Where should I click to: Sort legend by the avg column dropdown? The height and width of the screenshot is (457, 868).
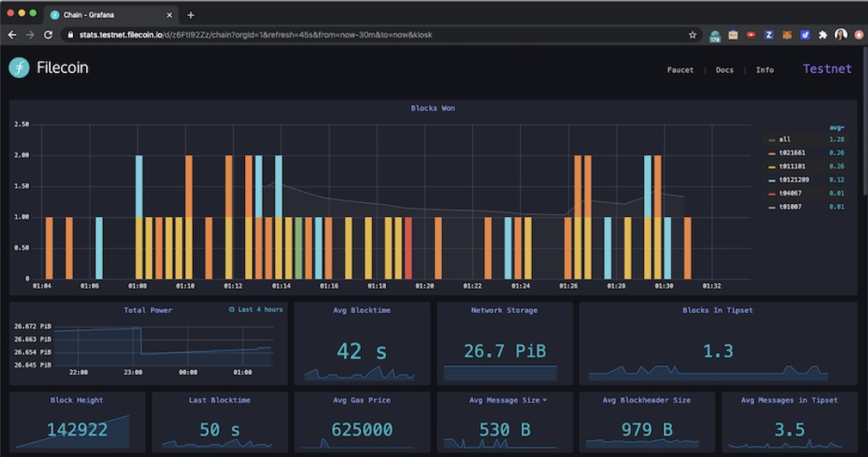pyautogui.click(x=836, y=128)
